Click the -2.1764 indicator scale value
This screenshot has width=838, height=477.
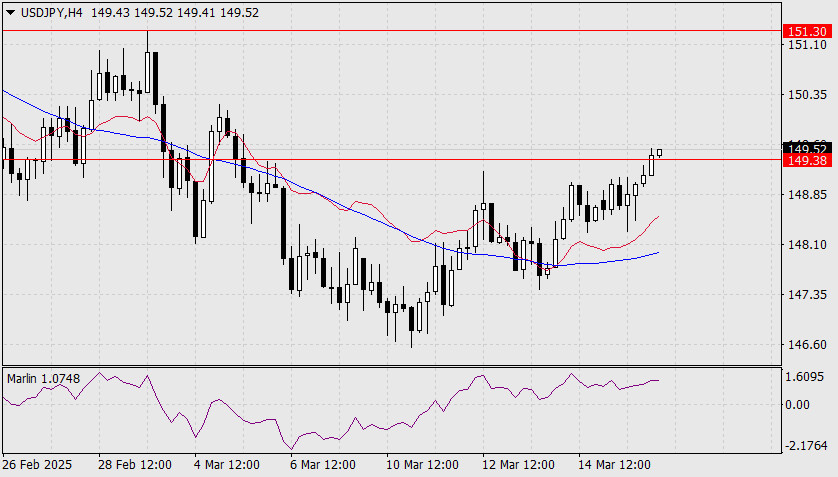coord(806,445)
